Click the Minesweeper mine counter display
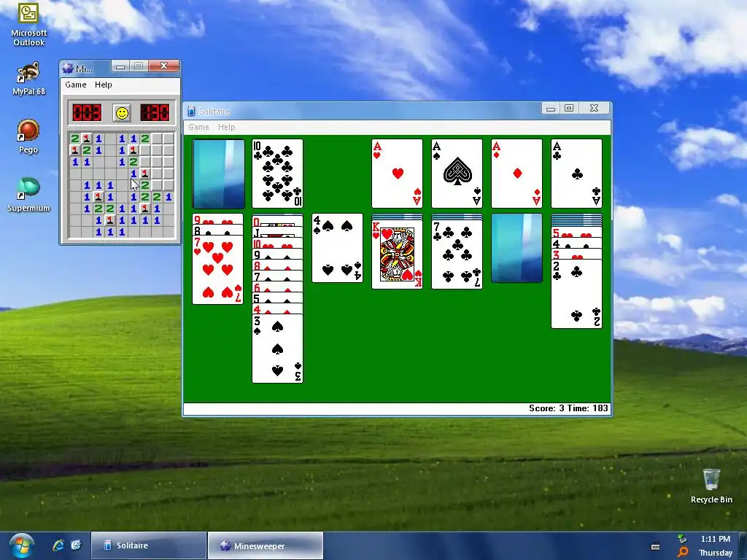The image size is (747, 560). (x=87, y=113)
